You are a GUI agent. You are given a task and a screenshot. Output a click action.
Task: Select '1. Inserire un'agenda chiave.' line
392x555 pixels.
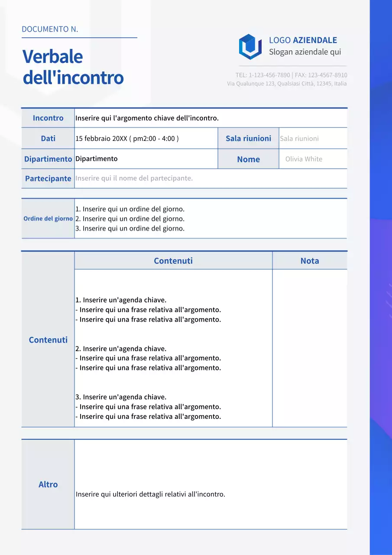[121, 300]
